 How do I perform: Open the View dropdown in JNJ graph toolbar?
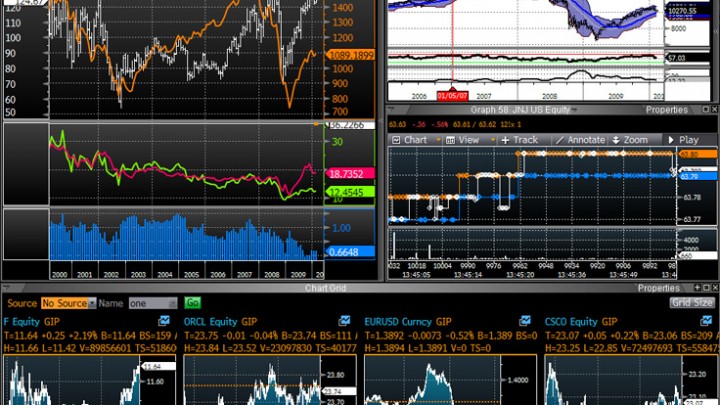click(469, 140)
